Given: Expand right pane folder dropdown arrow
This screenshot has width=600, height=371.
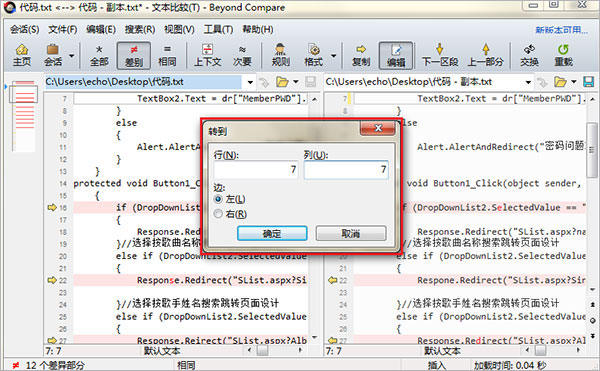Looking at the screenshot, I should (x=574, y=82).
